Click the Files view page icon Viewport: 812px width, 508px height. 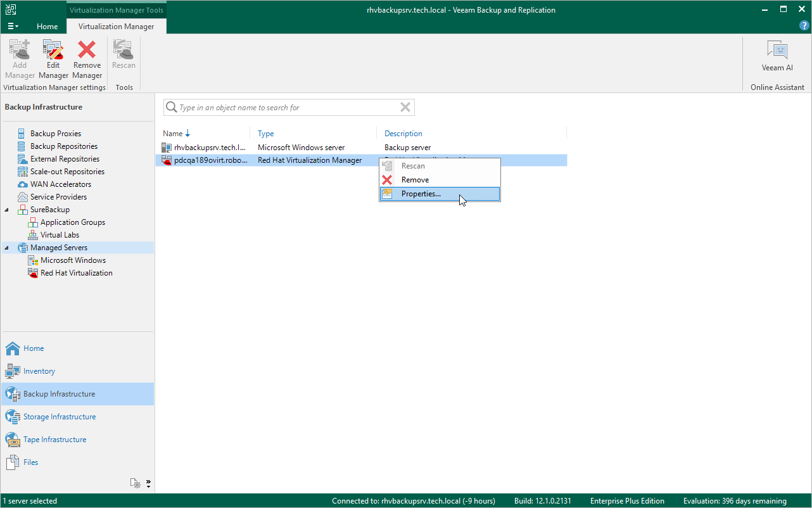[13, 462]
